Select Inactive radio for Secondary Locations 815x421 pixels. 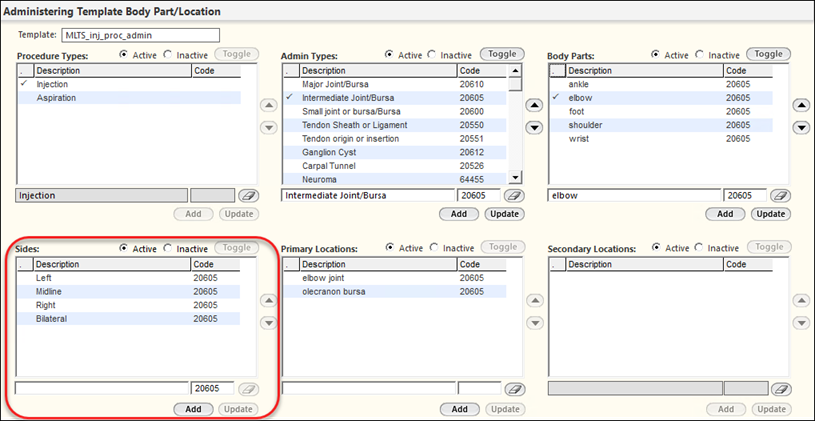[x=700, y=248]
